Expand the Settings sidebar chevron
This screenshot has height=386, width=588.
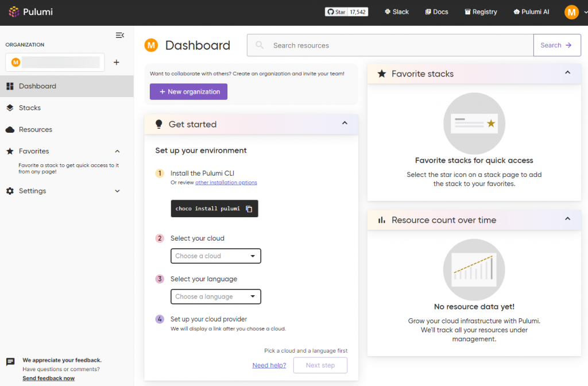click(117, 191)
